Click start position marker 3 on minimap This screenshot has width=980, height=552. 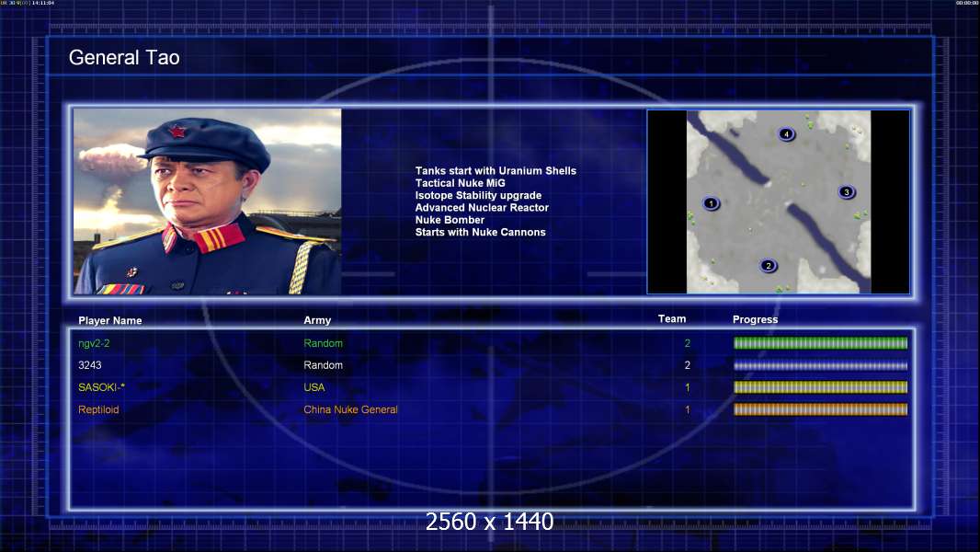pos(847,192)
